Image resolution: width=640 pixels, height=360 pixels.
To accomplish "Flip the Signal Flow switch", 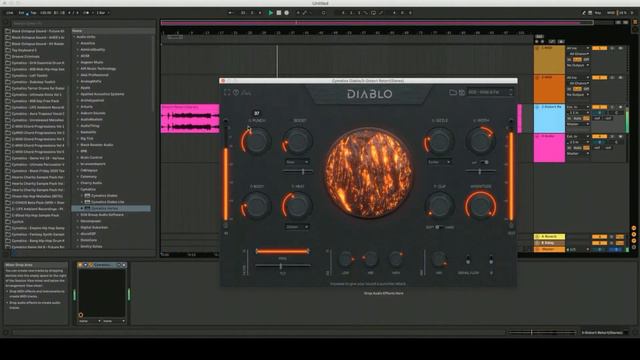I will 468,260.
